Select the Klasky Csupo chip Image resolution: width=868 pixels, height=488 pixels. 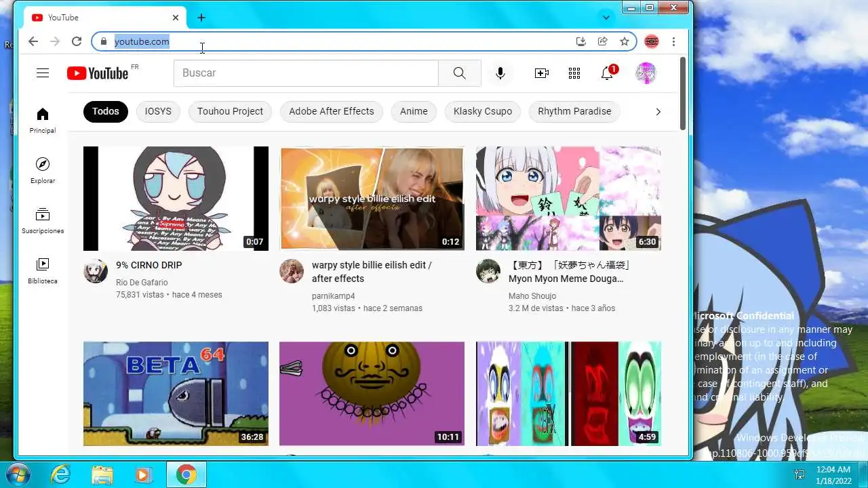(483, 111)
